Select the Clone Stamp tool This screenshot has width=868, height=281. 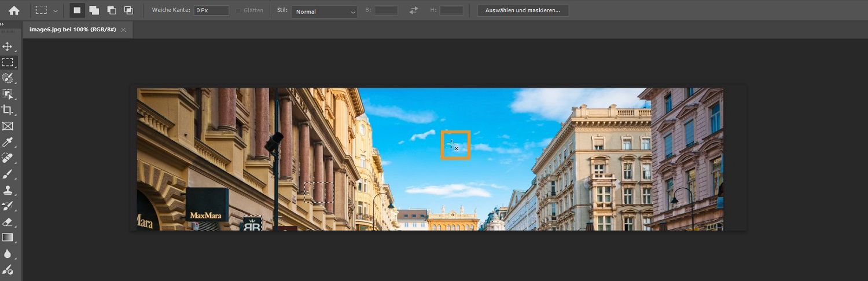click(x=8, y=189)
